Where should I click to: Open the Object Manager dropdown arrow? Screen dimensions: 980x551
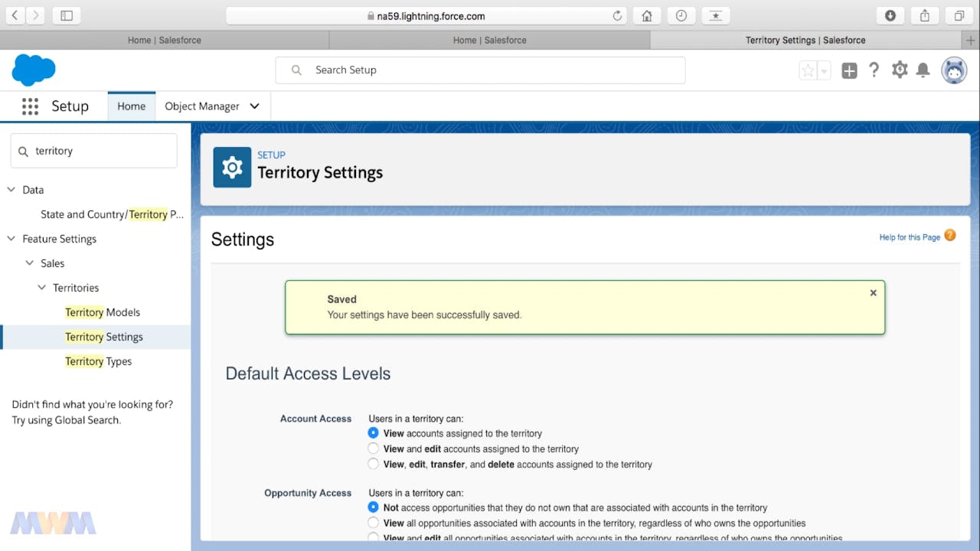(x=255, y=106)
